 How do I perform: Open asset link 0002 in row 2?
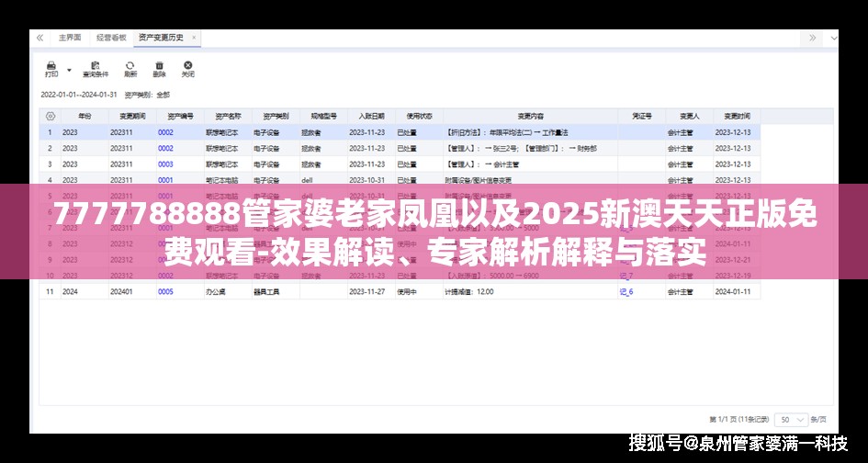[x=165, y=149]
